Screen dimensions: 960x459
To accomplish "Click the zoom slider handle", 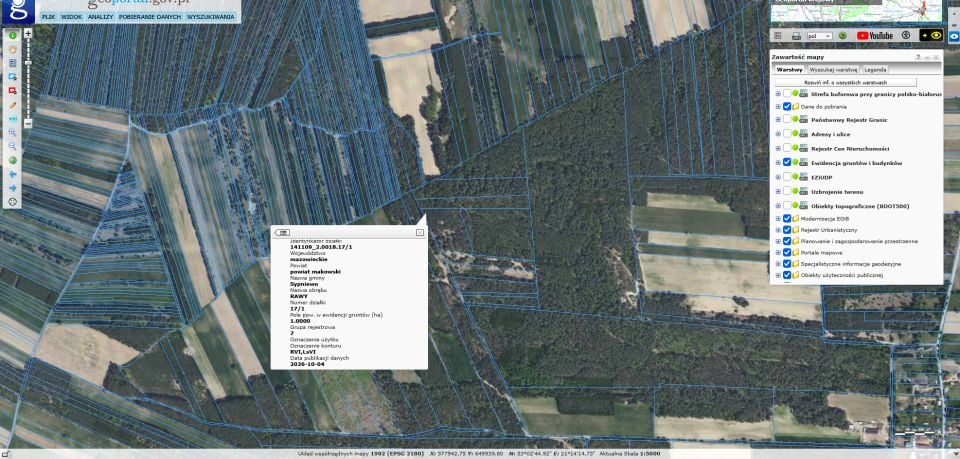I will click(28, 63).
